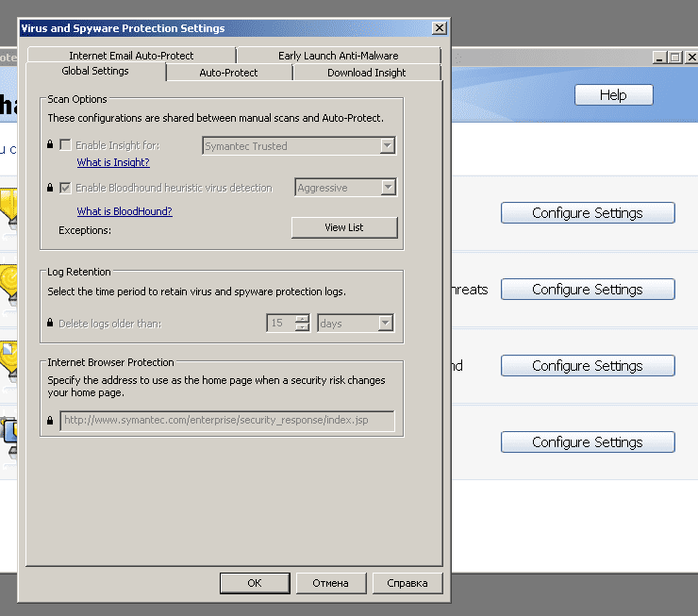The width and height of the screenshot is (698, 616).
Task: Go to the Early Launch Anti-Malware tab
Action: click(338, 56)
